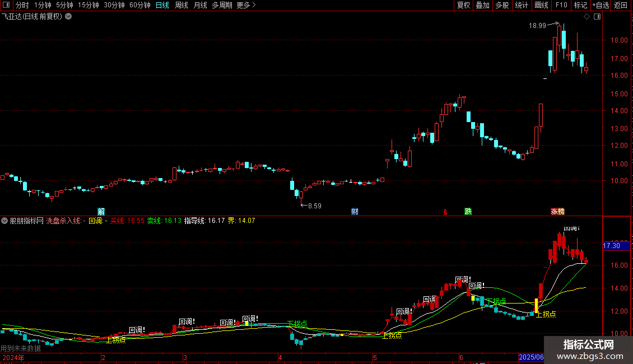
Task: Click the 18.99 high price label
Action: (x=537, y=26)
